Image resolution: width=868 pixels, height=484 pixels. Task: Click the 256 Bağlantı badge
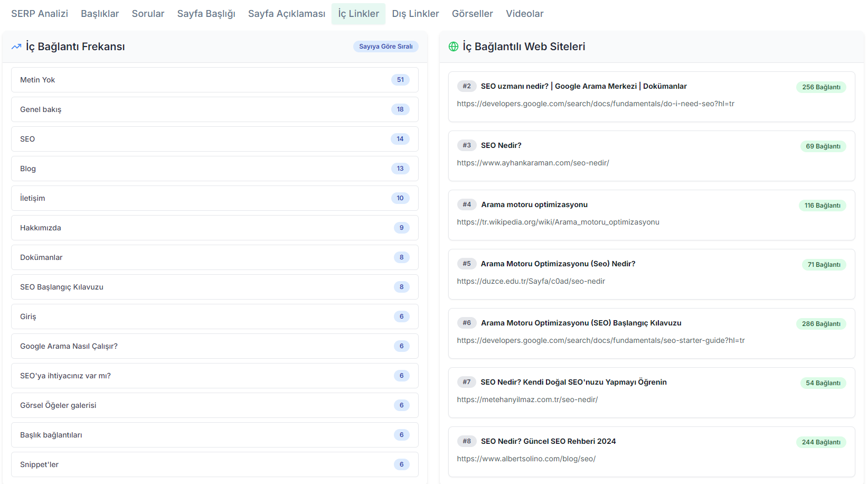(820, 87)
